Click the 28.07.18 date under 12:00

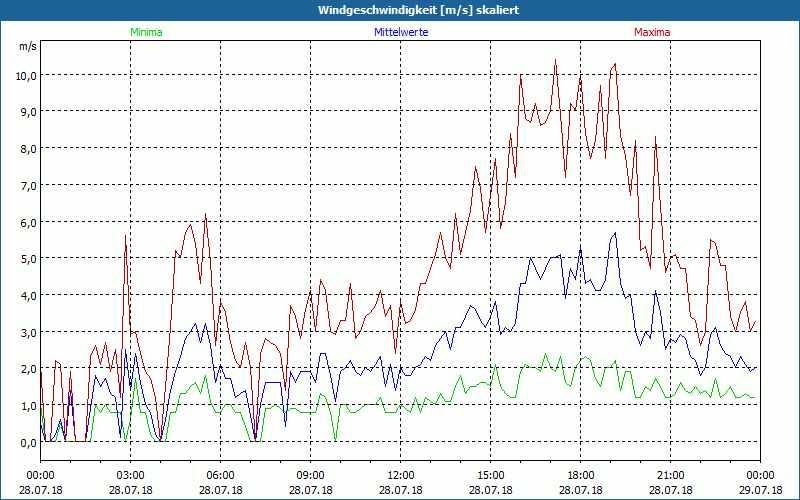pos(401,490)
